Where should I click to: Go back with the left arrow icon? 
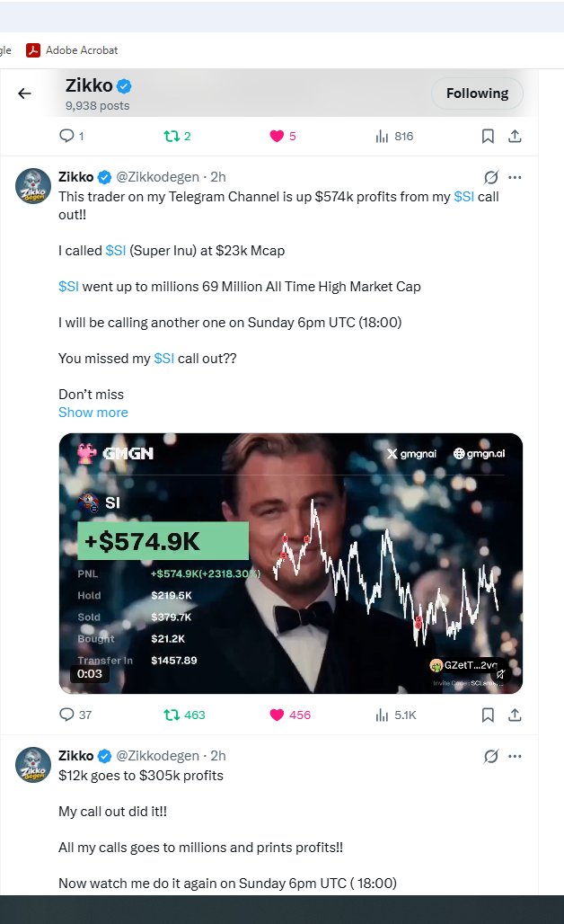[x=25, y=93]
